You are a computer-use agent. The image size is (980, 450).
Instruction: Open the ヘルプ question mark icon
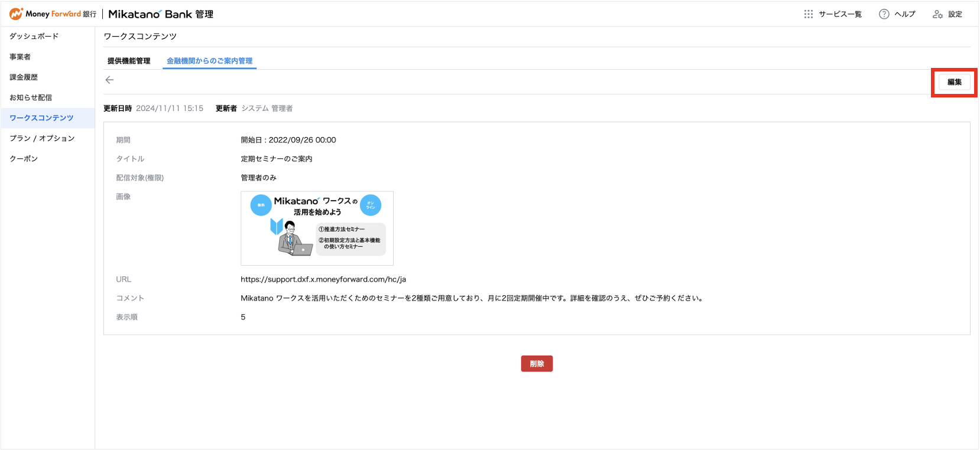click(884, 14)
